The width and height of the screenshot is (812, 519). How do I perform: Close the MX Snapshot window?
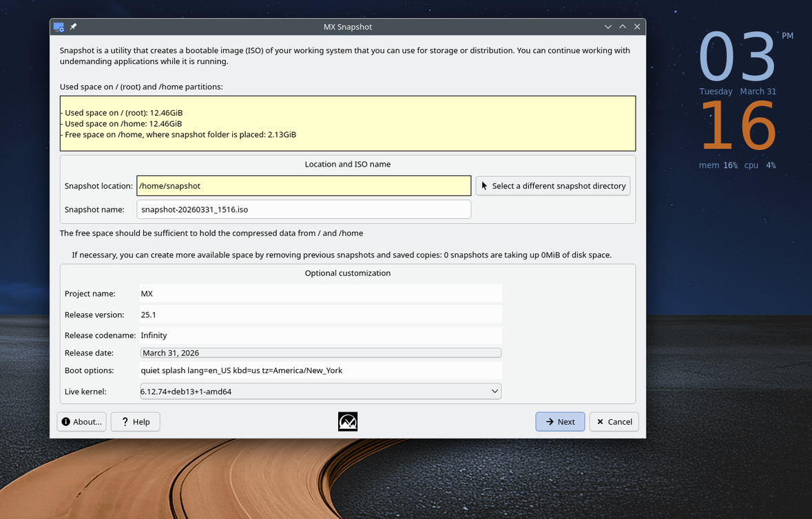pyautogui.click(x=637, y=27)
